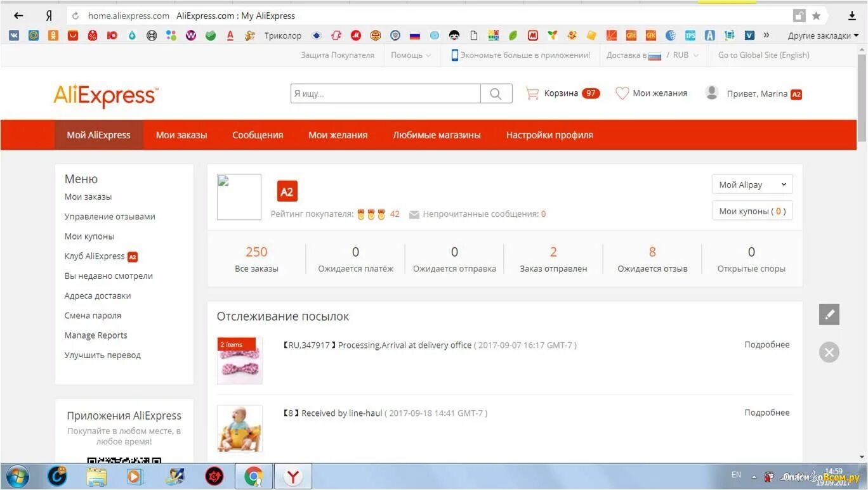Expand the Помощь dropdown
868x490 pixels.
coord(411,55)
